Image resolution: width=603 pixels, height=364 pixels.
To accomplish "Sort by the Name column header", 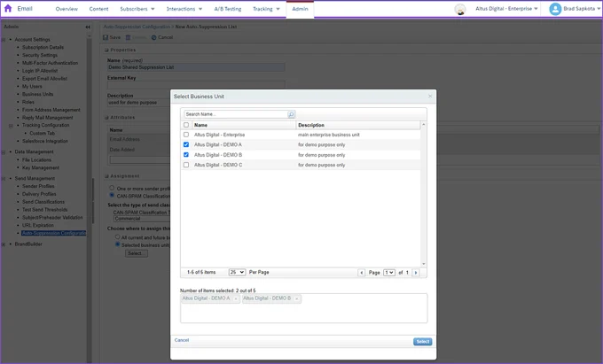I will click(x=244, y=125).
